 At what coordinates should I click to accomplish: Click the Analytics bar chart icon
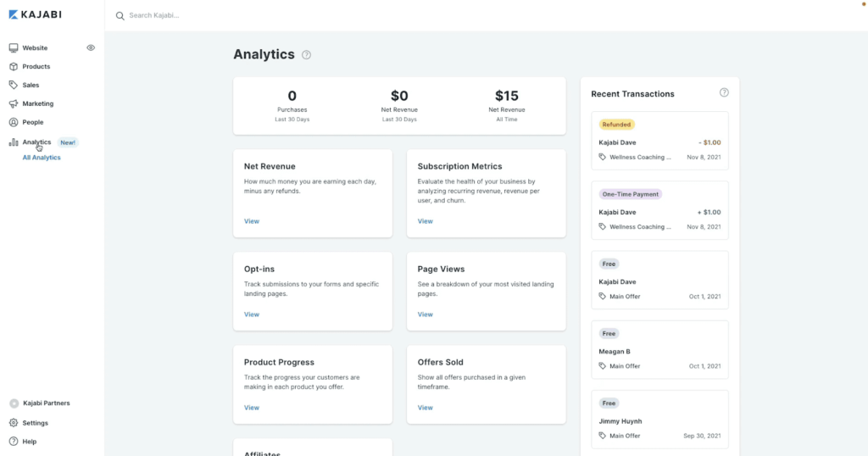14,142
